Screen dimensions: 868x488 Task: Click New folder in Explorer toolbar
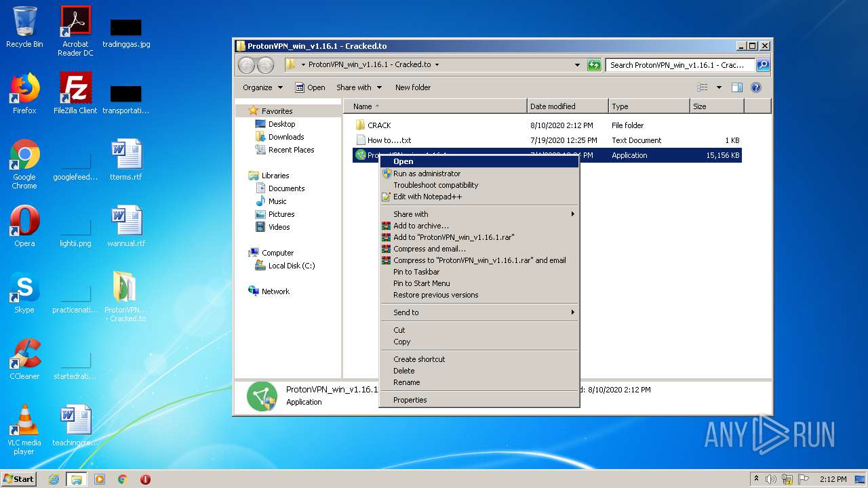click(413, 87)
